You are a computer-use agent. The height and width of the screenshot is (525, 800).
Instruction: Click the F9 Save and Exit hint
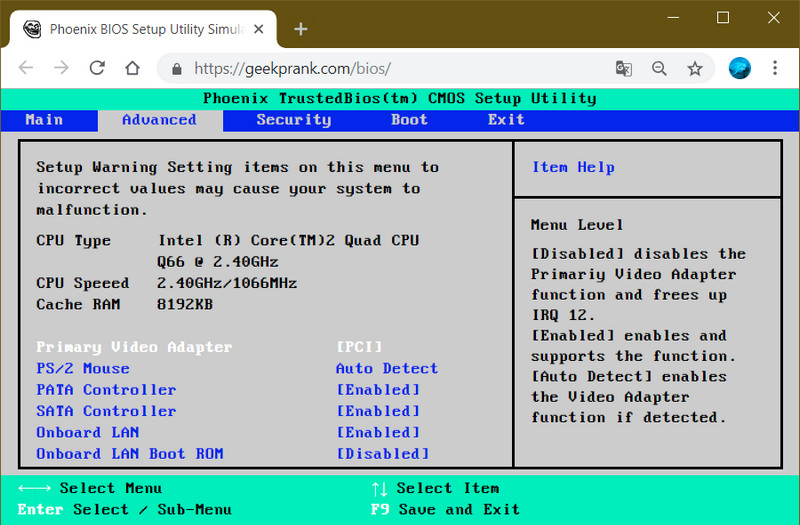pyautogui.click(x=445, y=509)
